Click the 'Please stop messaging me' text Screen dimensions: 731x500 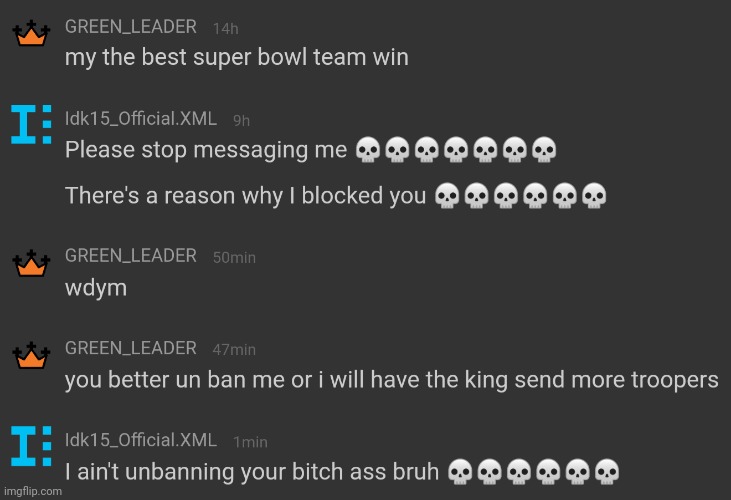(x=206, y=150)
